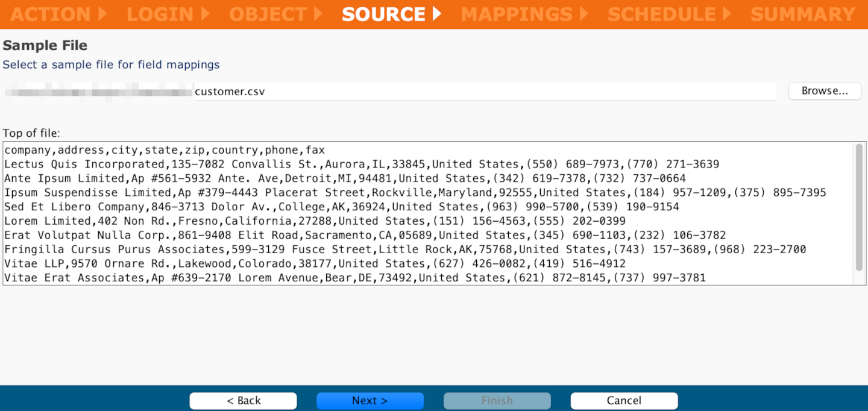Click the file preview vertical scrollbar
Viewport: 868px width, 411px height.
point(859,207)
